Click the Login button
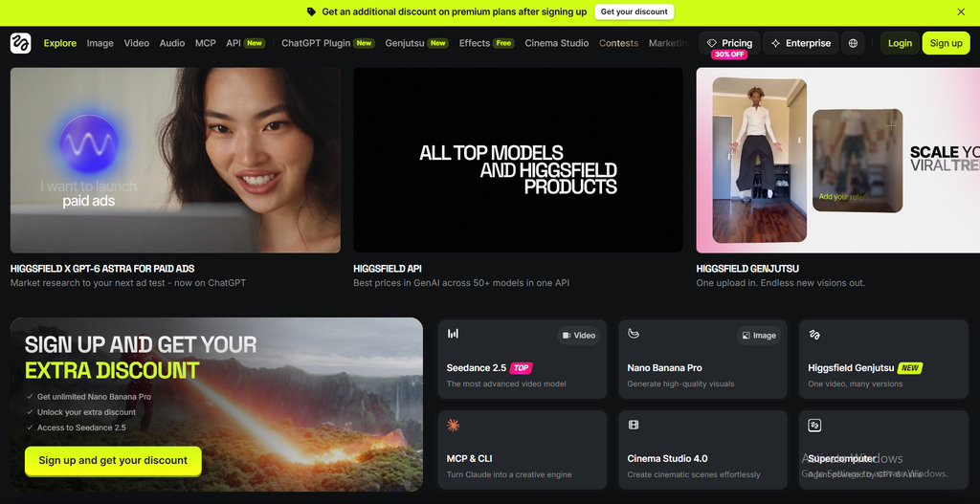 point(900,43)
